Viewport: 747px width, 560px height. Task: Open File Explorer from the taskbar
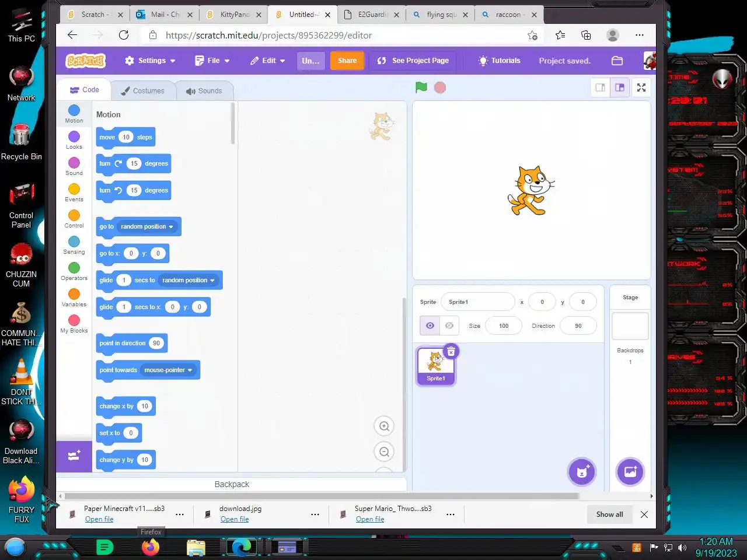point(196,547)
